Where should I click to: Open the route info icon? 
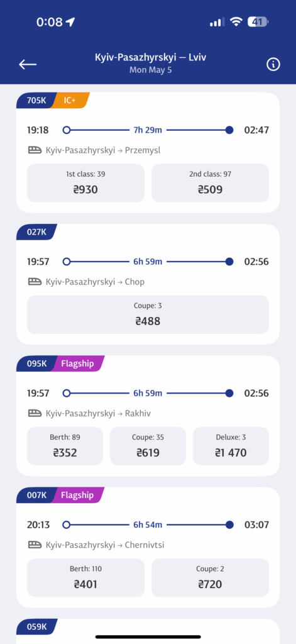click(x=273, y=64)
